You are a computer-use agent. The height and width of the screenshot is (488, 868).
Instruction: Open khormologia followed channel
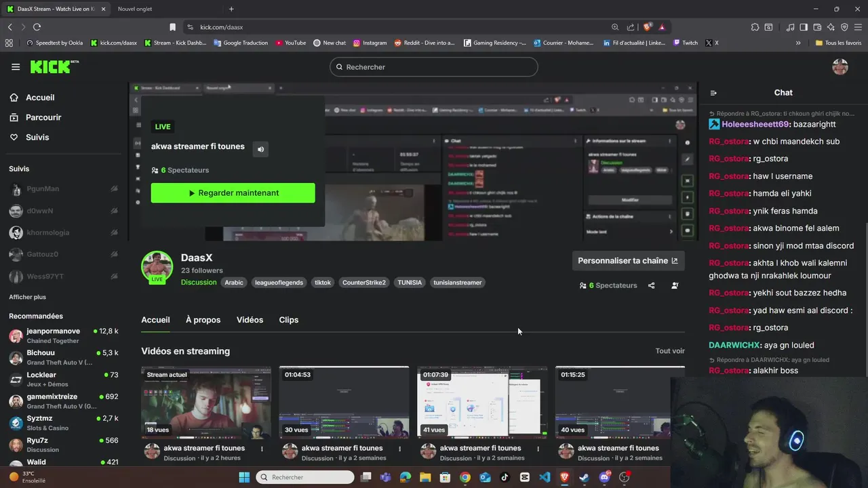64,232
